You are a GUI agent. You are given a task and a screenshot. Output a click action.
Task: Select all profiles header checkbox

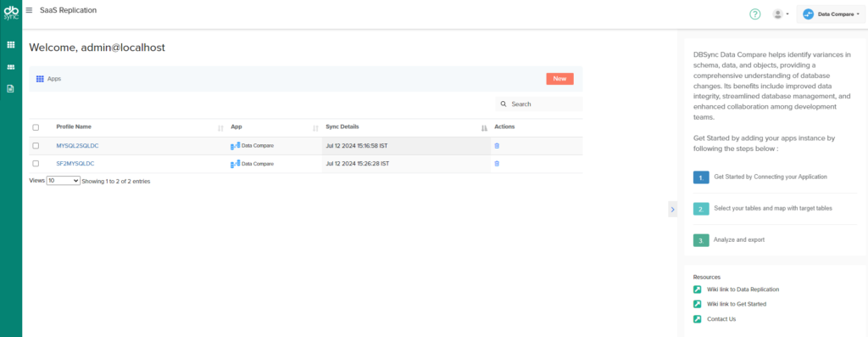36,127
